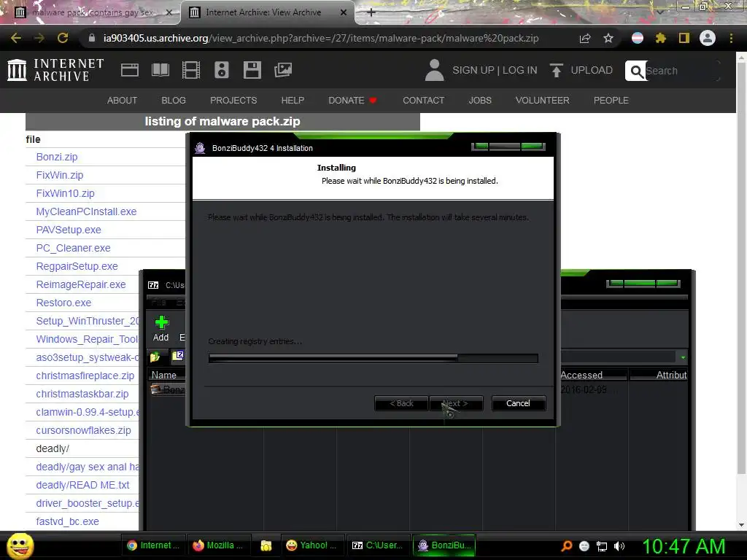Viewport: 747px width, 560px height.
Task: Click the address bar URL
Action: (x=321, y=38)
